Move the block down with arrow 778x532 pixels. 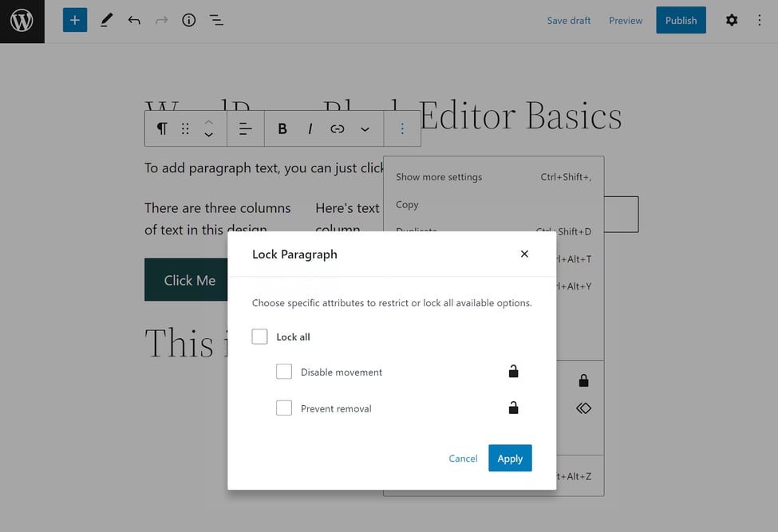click(x=209, y=135)
